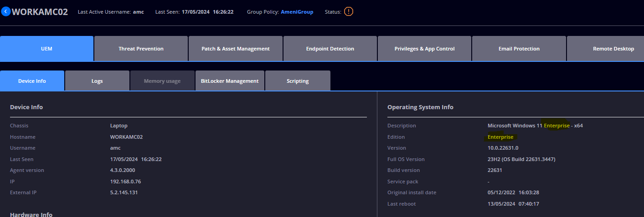Select the UEM tab
Image resolution: width=644 pixels, height=217 pixels.
tap(46, 49)
